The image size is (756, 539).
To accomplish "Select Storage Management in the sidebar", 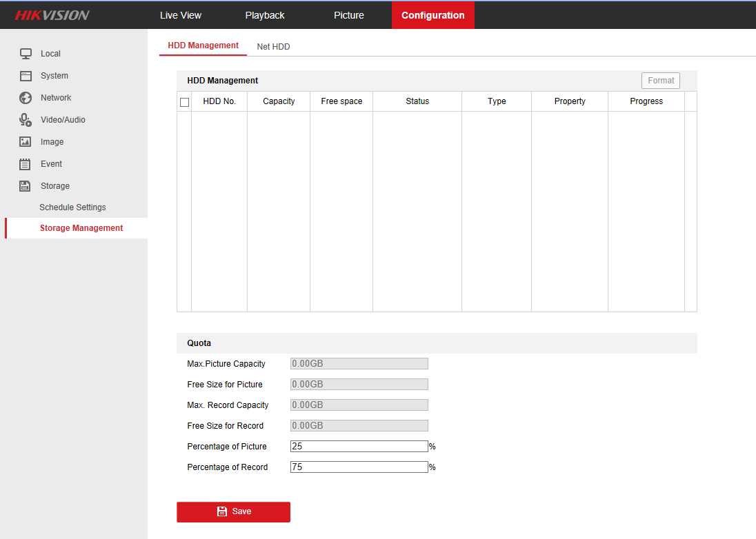I will [81, 228].
